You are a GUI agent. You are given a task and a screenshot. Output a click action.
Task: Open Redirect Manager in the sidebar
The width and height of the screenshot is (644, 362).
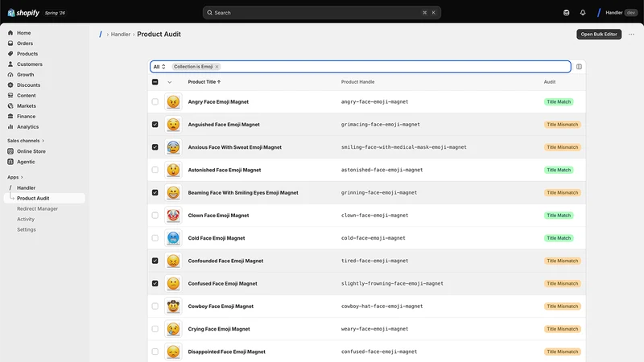pos(37,208)
